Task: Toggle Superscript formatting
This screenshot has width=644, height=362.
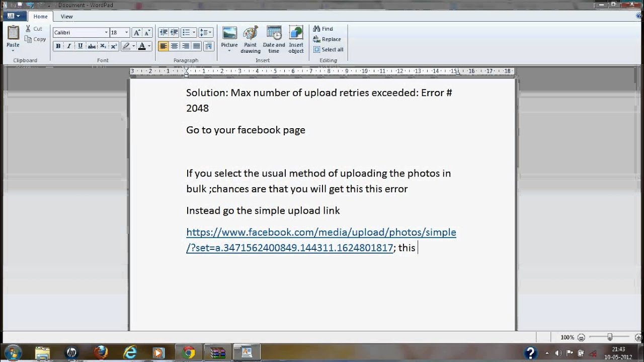Action: (x=114, y=46)
